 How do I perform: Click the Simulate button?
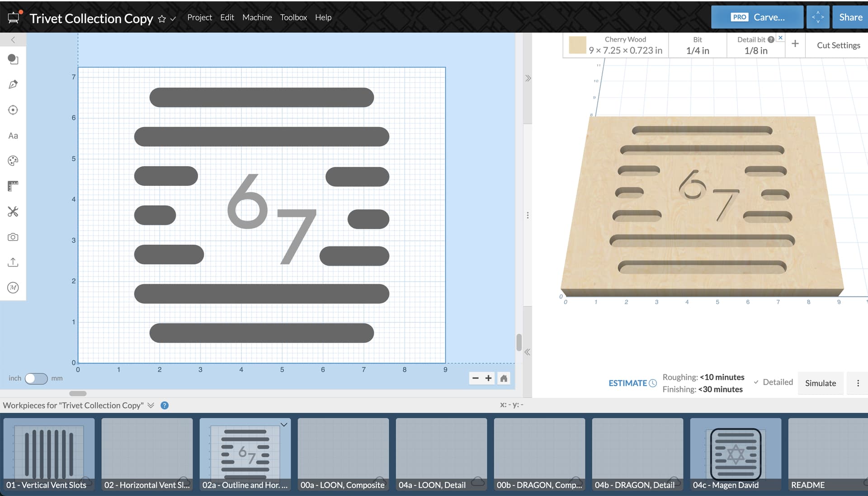(820, 383)
